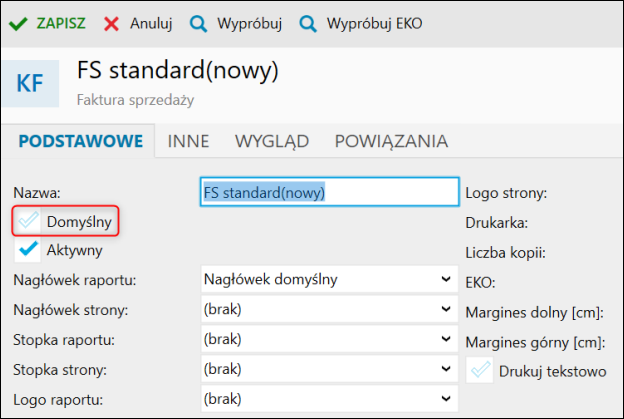Expand the Nagłówek strony dropdown
The image size is (624, 419).
(327, 310)
